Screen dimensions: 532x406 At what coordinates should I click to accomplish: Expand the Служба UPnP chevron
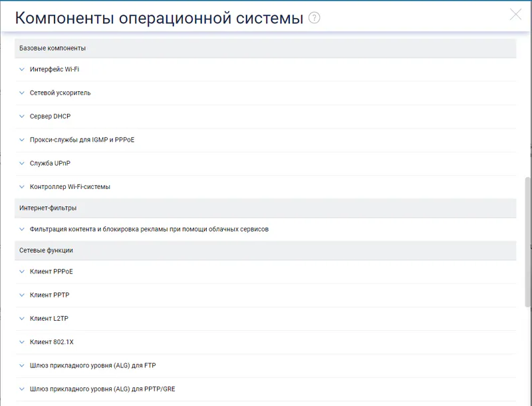tap(22, 163)
